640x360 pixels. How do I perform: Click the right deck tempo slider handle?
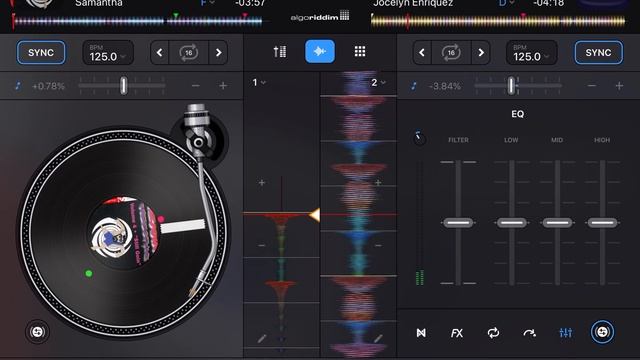(x=511, y=86)
